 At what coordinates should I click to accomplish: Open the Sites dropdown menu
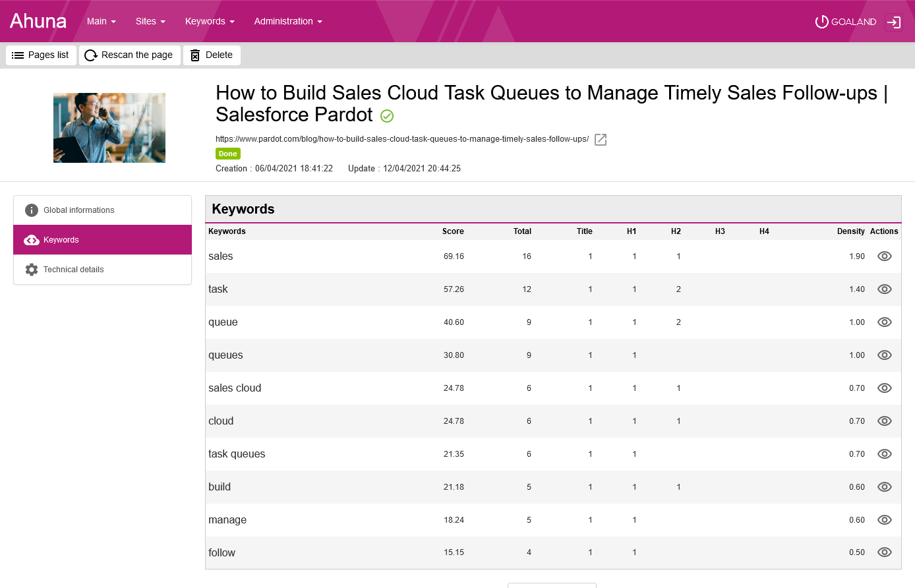point(150,21)
